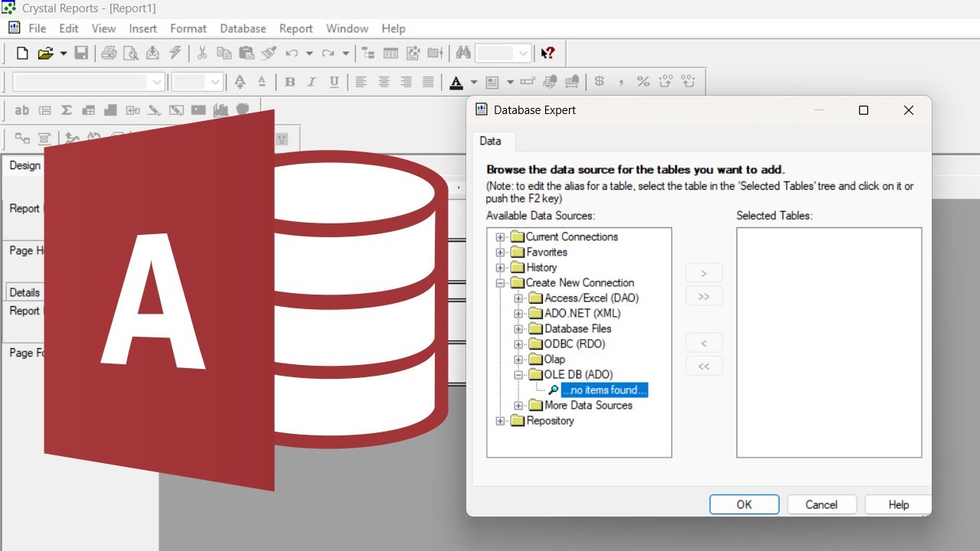Open the Insert menu

coord(142,28)
